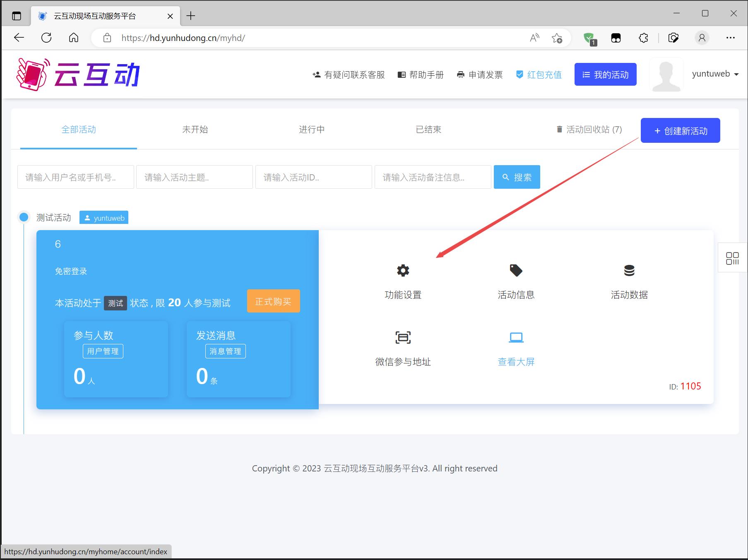Click the blue timeline dot beside 测试活动

pyautogui.click(x=24, y=217)
